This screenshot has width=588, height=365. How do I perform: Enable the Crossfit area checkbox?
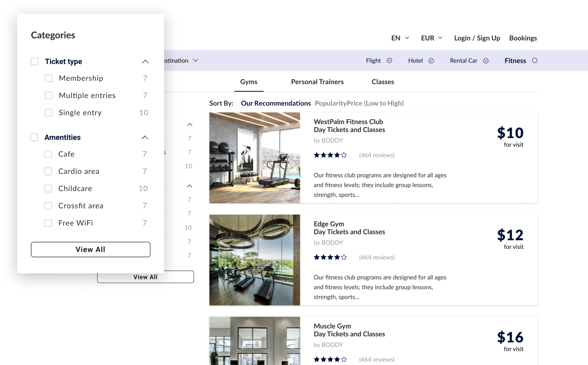pos(48,206)
